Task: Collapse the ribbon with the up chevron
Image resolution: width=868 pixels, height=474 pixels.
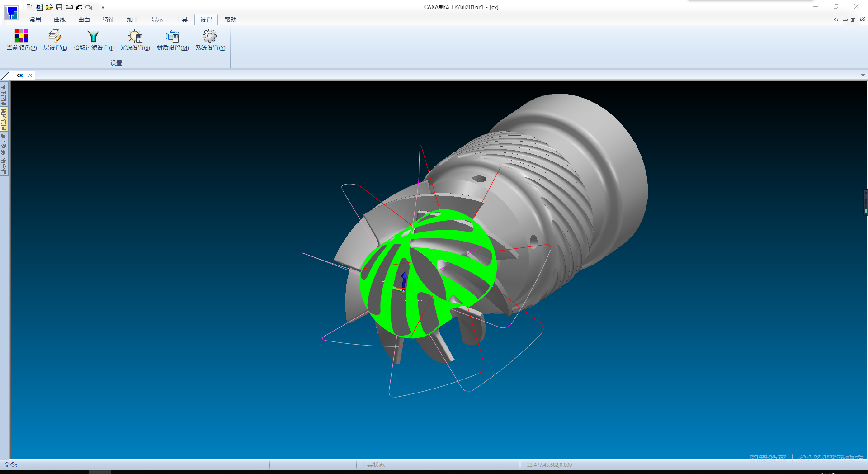Action: (835, 19)
